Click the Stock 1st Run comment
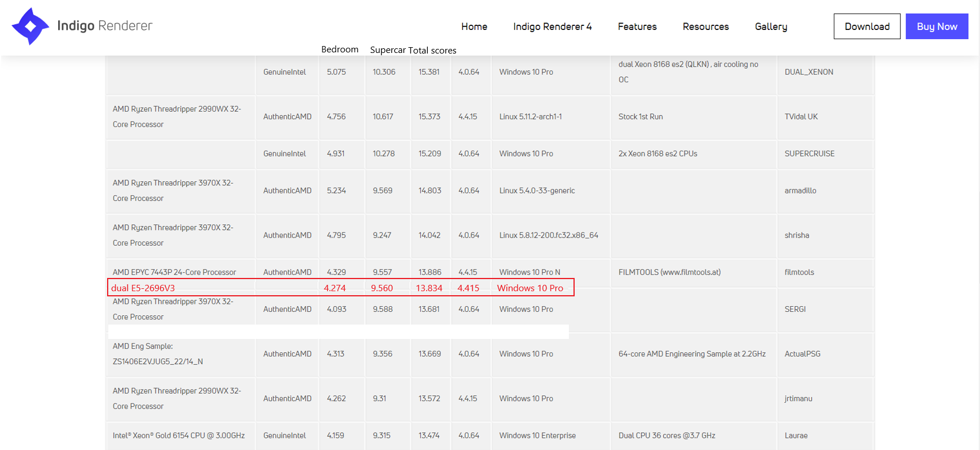 (x=640, y=117)
